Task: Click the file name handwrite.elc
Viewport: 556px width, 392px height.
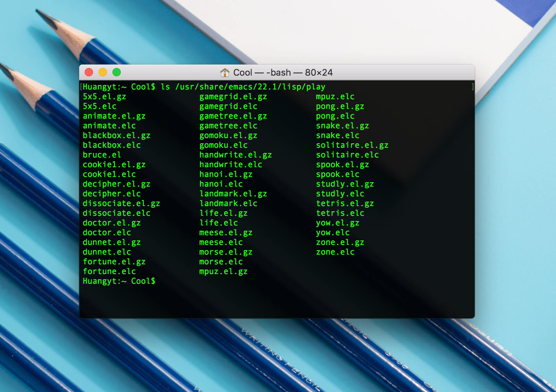Action: pyautogui.click(x=231, y=164)
